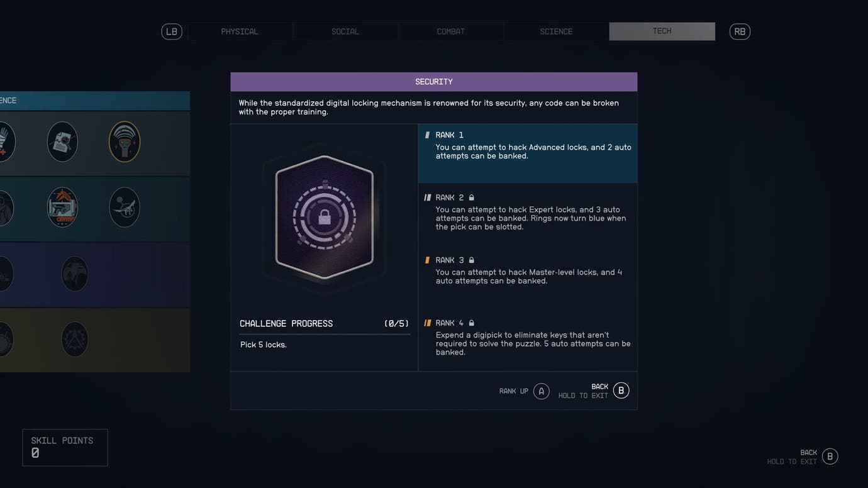868x488 pixels.
Task: Click the Security title header
Action: [x=434, y=82]
